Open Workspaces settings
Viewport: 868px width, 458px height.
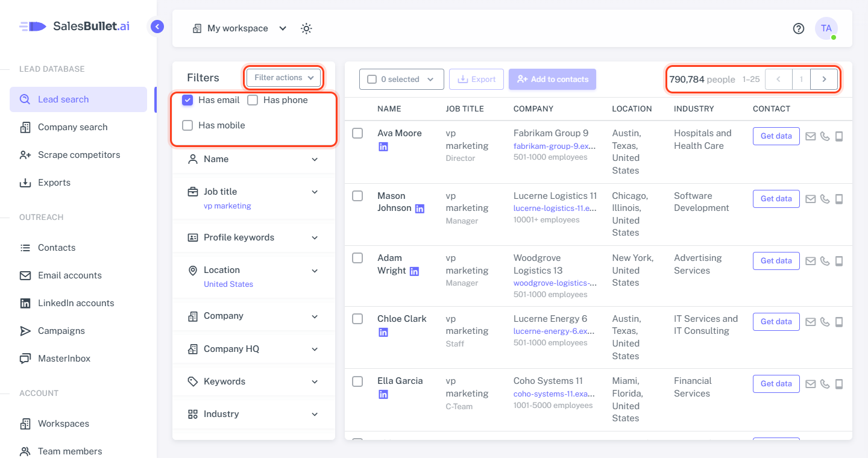78,424
